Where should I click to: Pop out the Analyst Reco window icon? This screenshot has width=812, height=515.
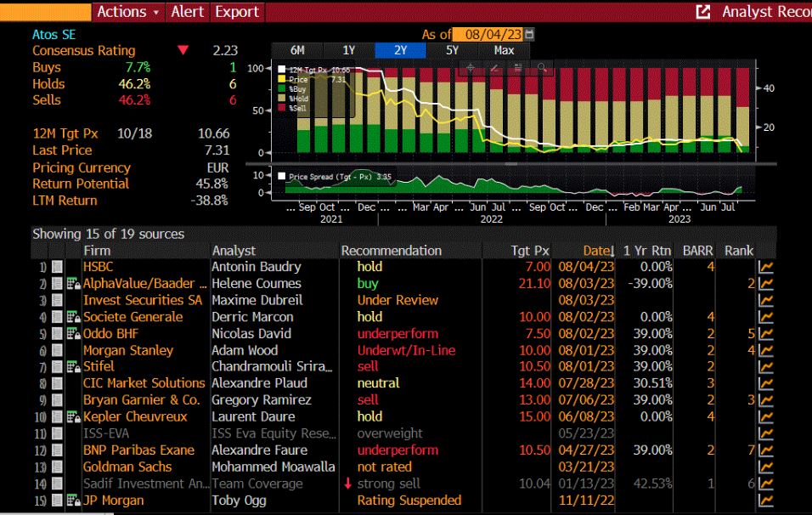(702, 11)
